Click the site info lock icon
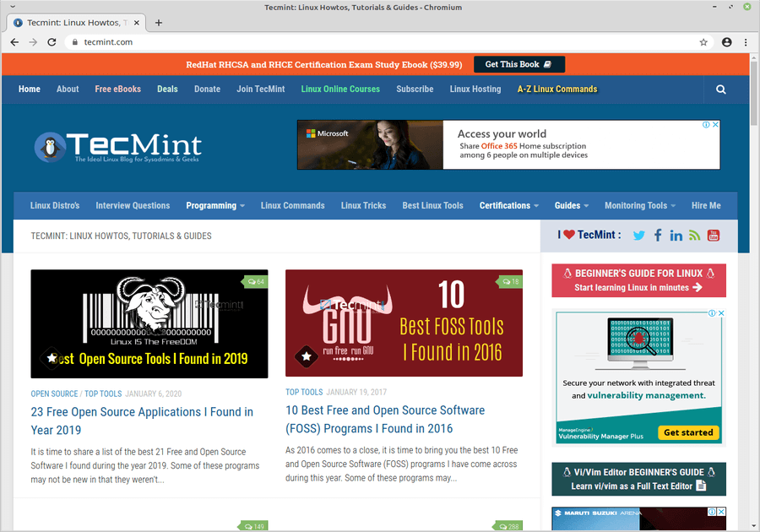 coord(74,42)
